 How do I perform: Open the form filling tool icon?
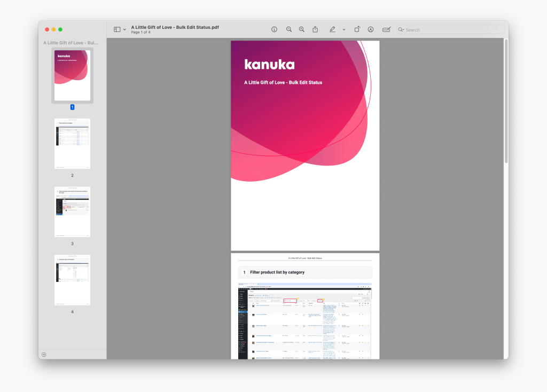pos(386,30)
